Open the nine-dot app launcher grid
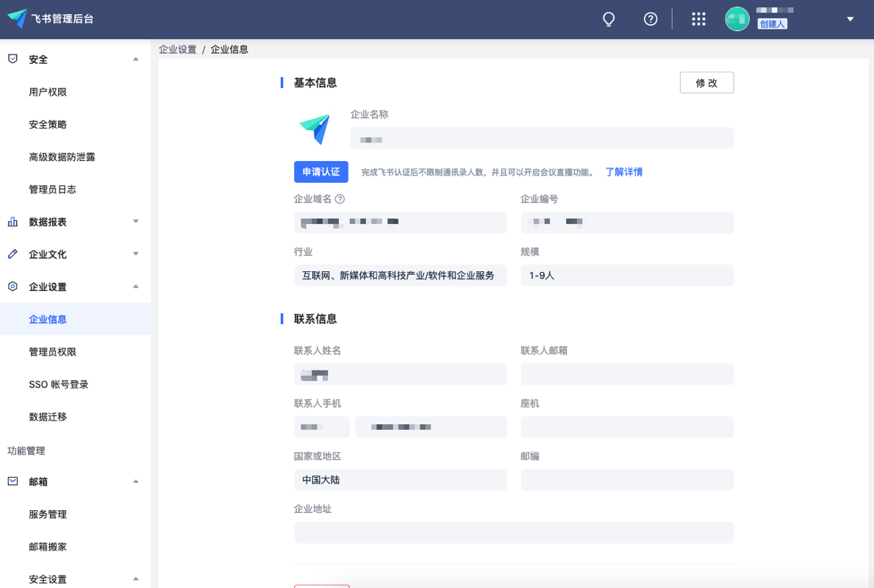874x588 pixels. 698,19
